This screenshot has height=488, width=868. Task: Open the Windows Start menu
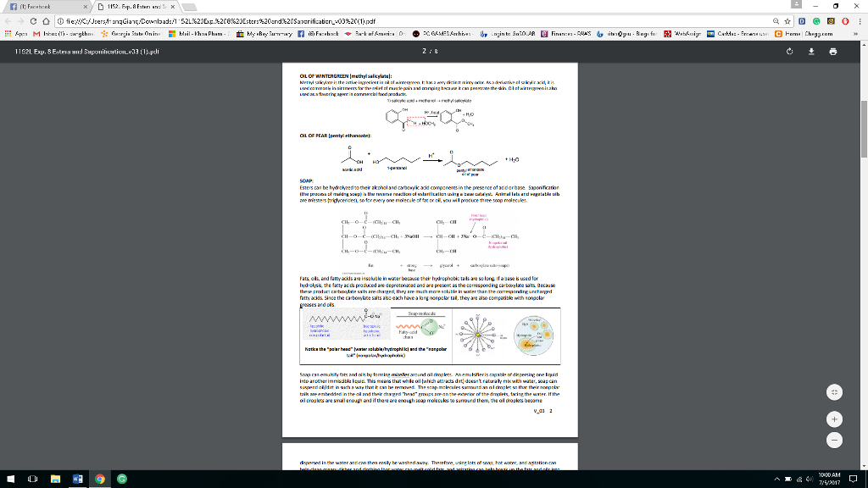tap(8, 479)
